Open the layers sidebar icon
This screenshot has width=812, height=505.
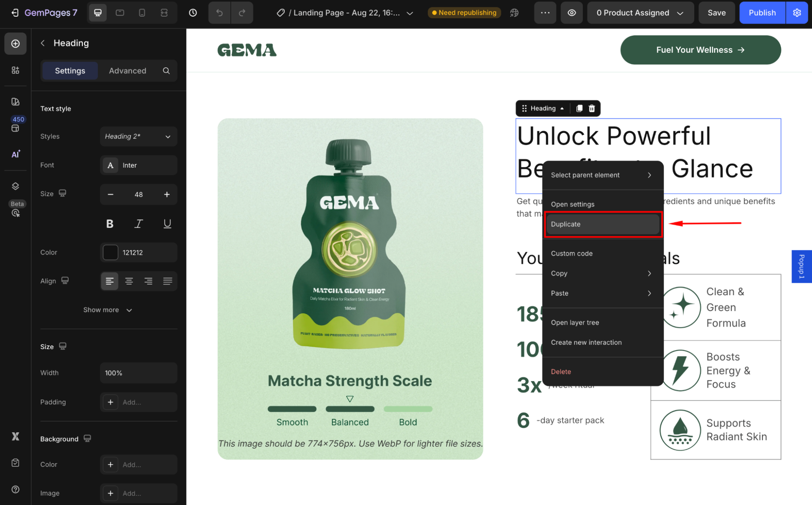click(x=15, y=186)
